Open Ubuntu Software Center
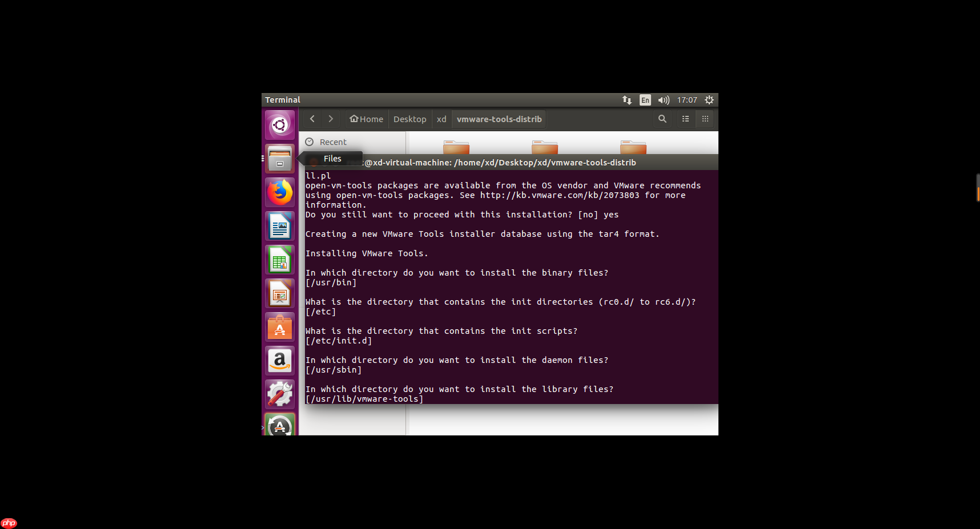The image size is (980, 529). pyautogui.click(x=279, y=327)
